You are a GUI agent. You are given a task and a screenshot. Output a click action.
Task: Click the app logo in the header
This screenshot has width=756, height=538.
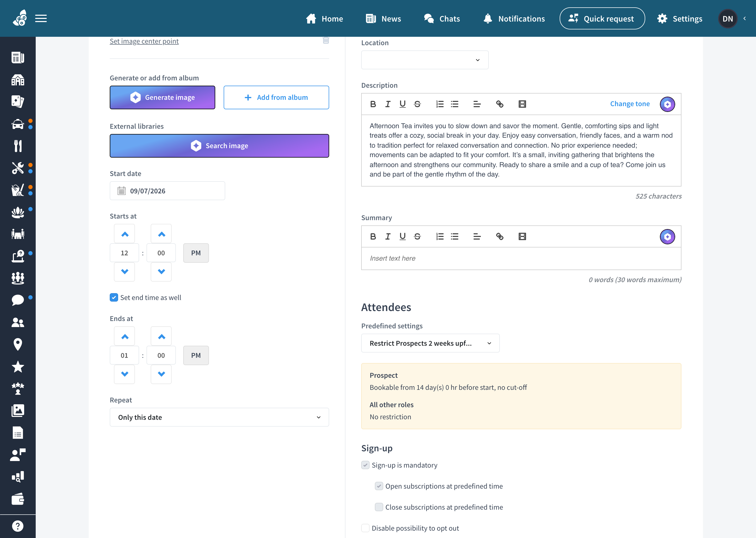[20, 18]
